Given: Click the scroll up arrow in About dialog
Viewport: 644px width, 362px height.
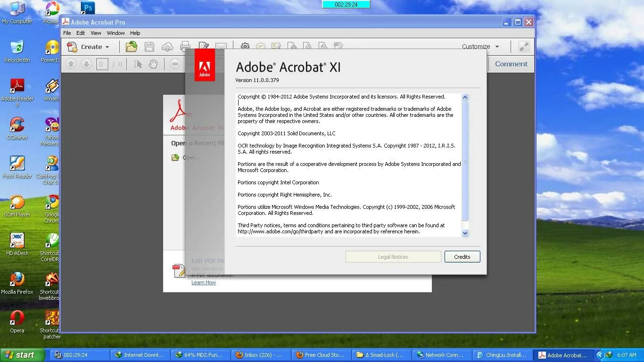Looking at the screenshot, I should [x=465, y=97].
